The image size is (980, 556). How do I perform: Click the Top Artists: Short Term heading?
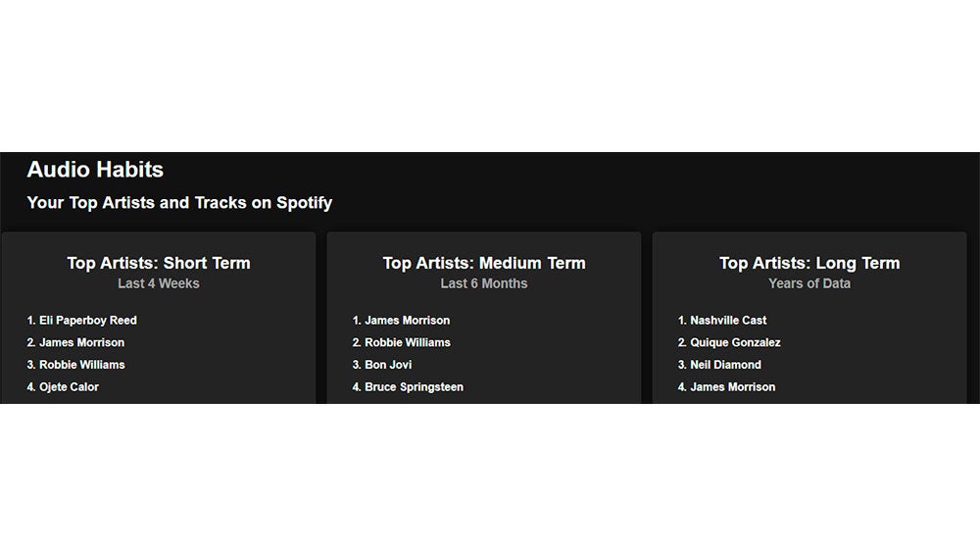pos(159,263)
